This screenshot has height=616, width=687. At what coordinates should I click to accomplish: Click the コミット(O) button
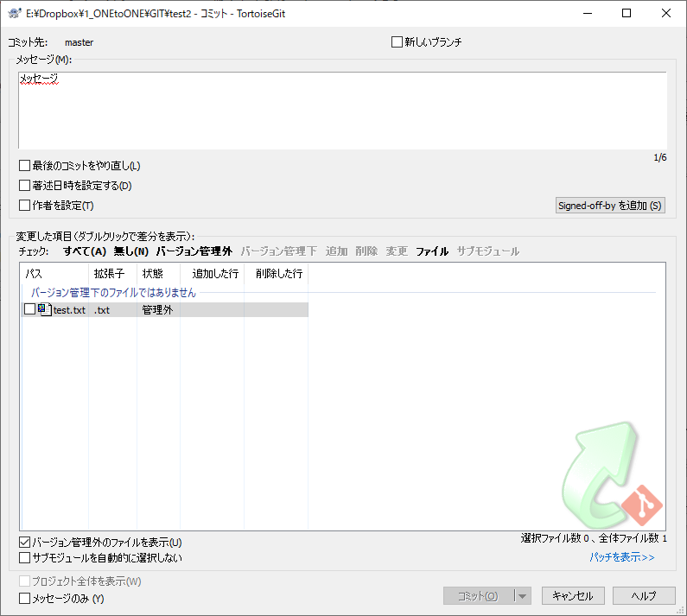(x=479, y=596)
